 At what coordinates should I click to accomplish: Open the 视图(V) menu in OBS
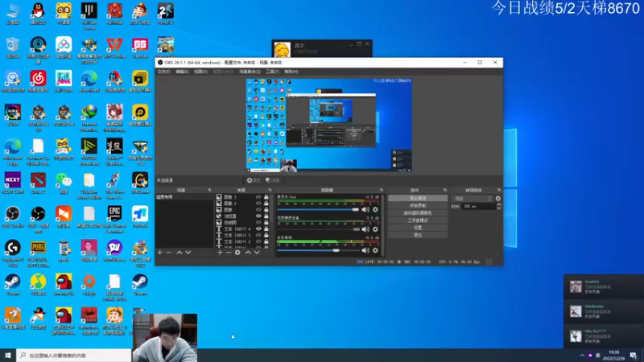(200, 72)
